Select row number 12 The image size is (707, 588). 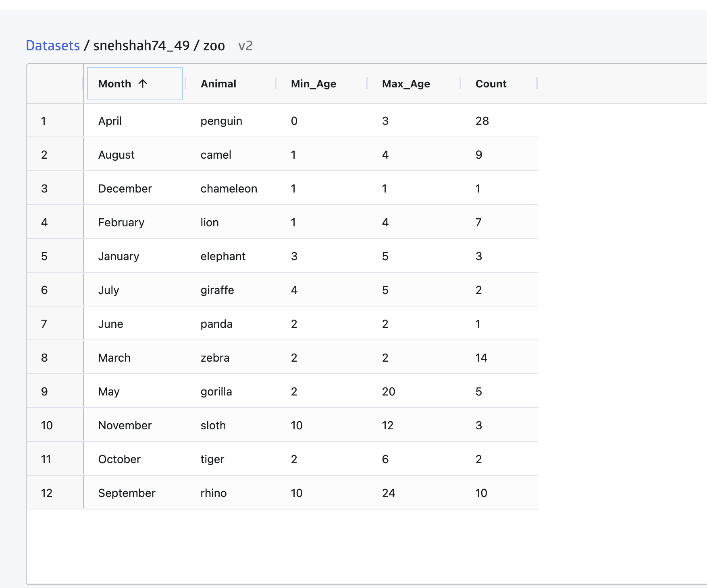coord(47,493)
